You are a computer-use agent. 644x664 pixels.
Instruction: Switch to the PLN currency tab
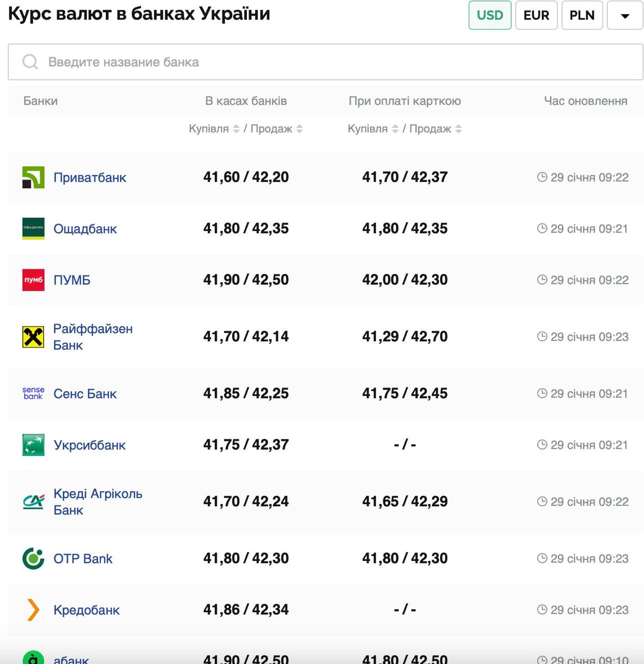(582, 15)
